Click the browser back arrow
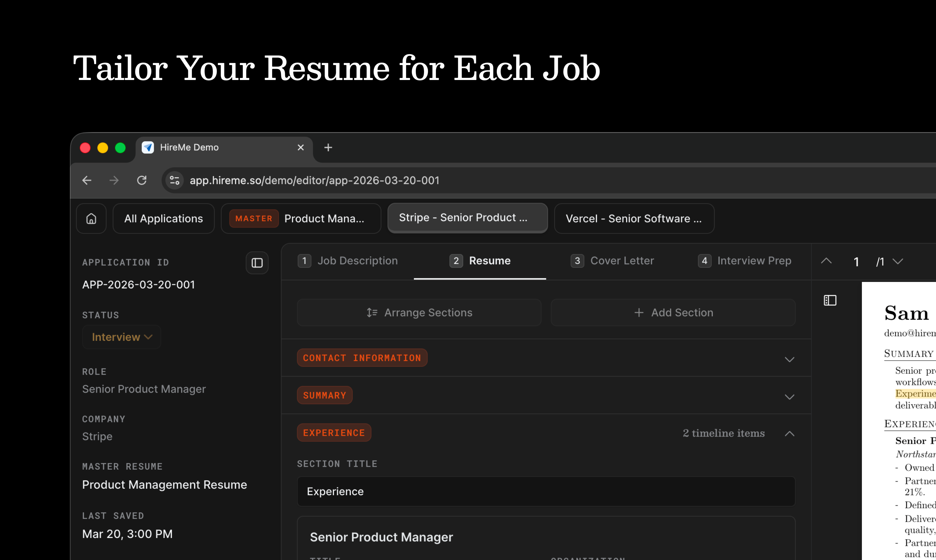 (x=86, y=180)
